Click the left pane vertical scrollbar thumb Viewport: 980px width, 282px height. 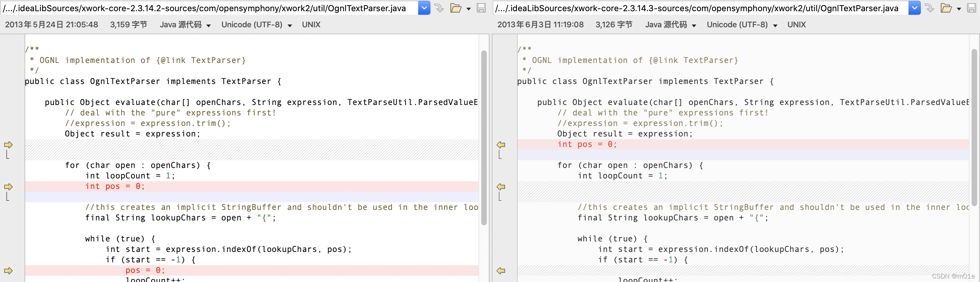tap(484, 138)
